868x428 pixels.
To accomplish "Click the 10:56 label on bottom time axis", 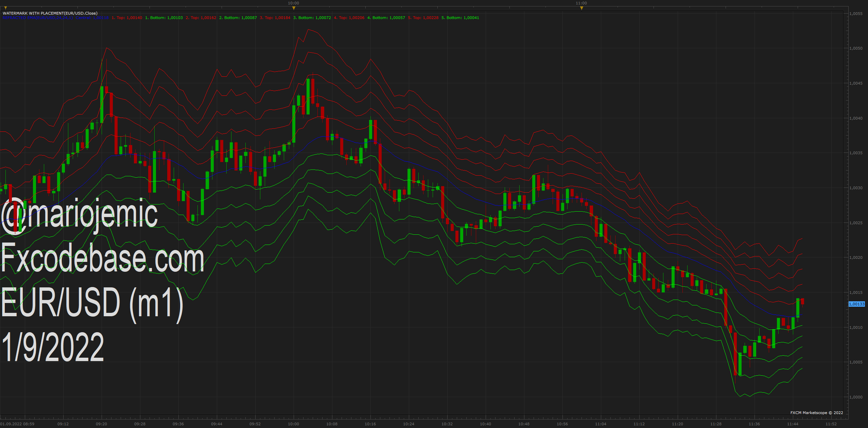I will pos(562,424).
